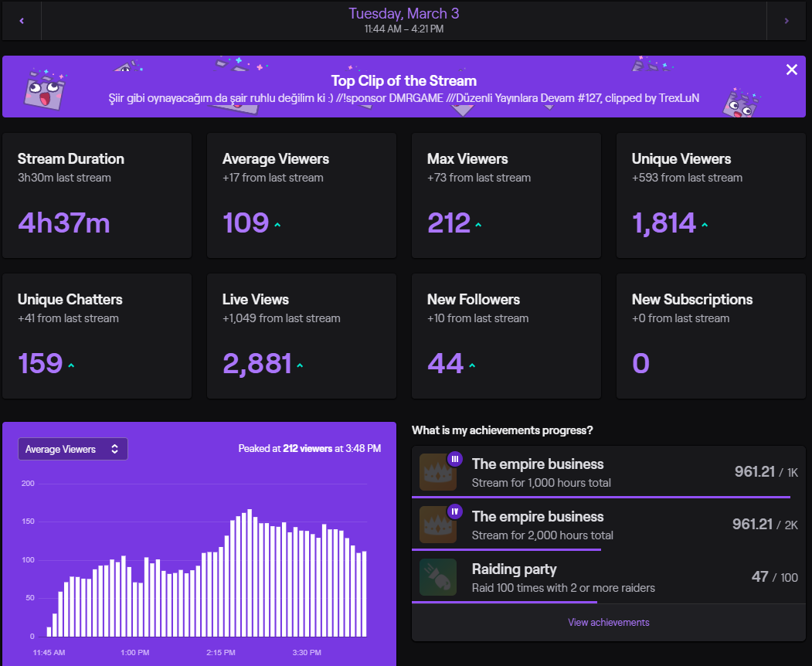Click the '11:45 AM' chart axis label

(x=49, y=653)
